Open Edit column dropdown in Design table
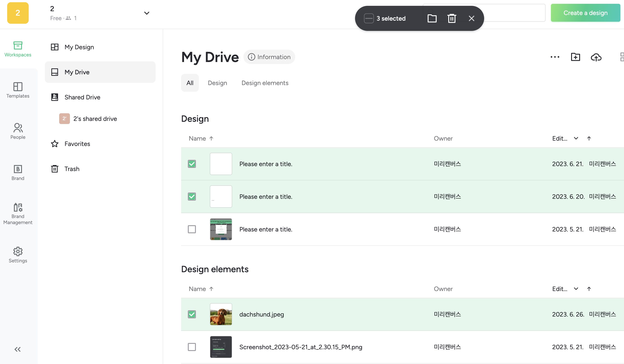 pos(576,138)
